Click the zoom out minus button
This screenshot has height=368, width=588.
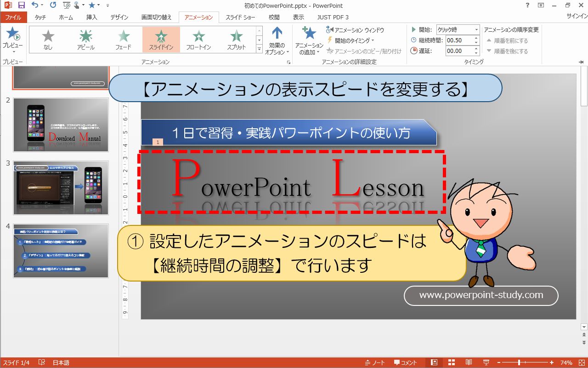pyautogui.click(x=498, y=362)
